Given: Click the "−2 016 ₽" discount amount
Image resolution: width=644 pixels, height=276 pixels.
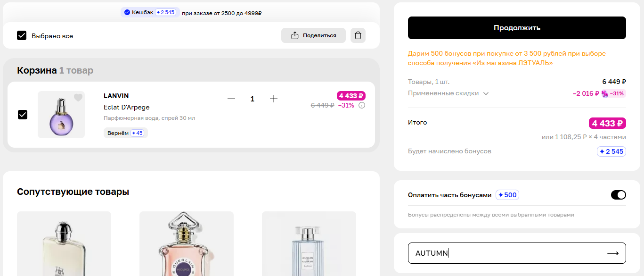Looking at the screenshot, I should (586, 93).
